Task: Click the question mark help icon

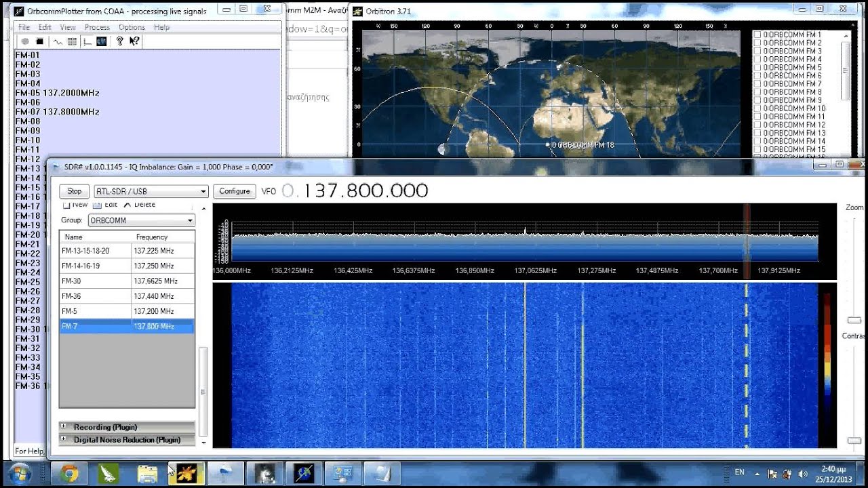Action: 120,41
